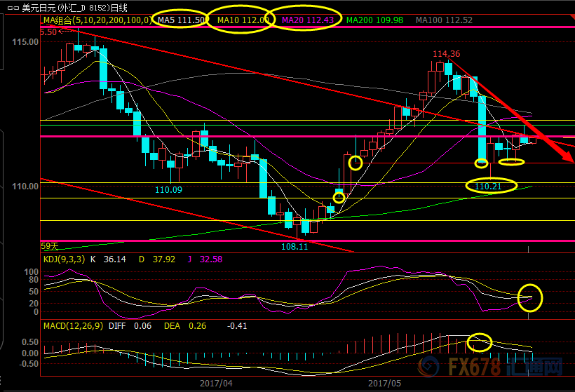Select the MACD histogram value -0.41
575x392 pixels.
(237, 326)
